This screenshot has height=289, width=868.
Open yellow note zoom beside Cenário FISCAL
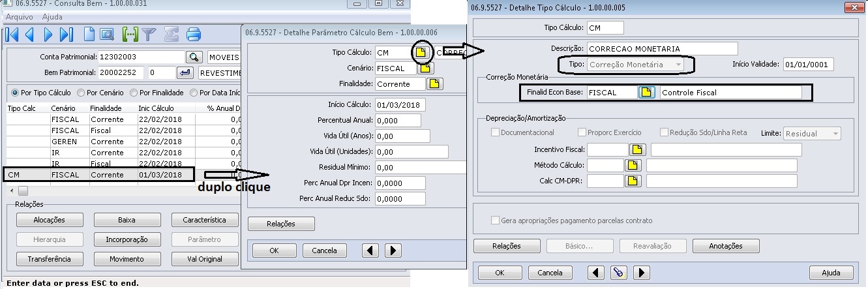[425, 68]
